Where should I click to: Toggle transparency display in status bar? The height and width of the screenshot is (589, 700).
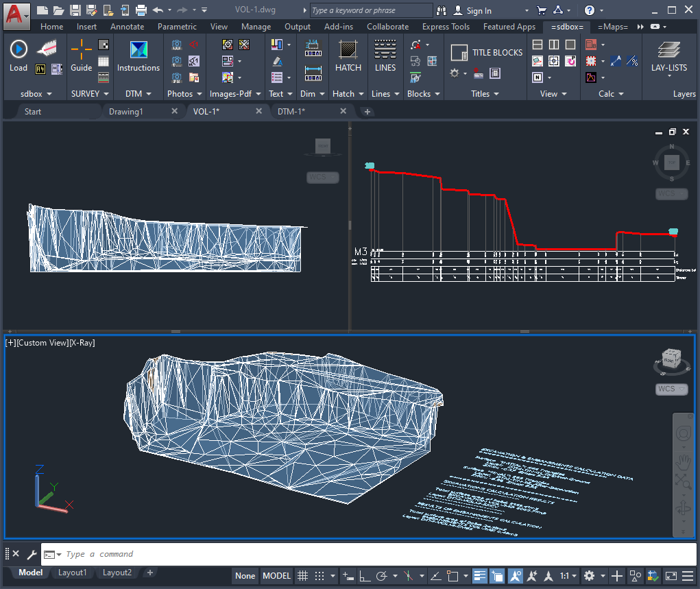[x=497, y=576]
